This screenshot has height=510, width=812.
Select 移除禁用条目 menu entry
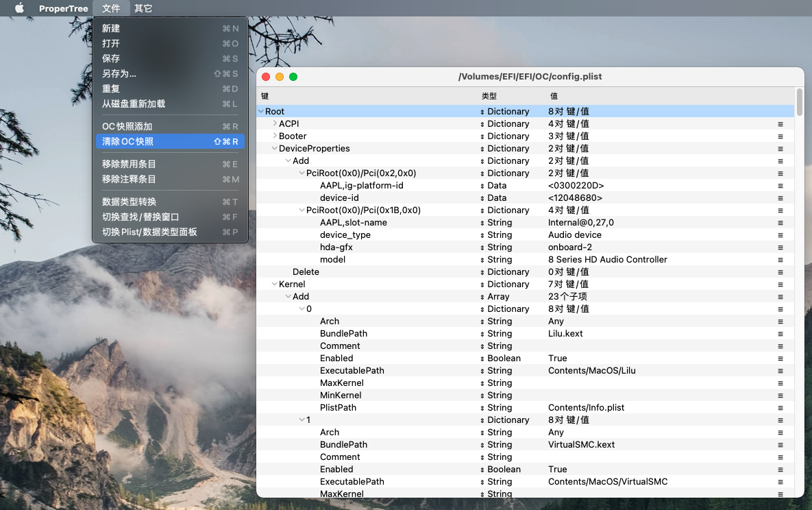click(170, 165)
